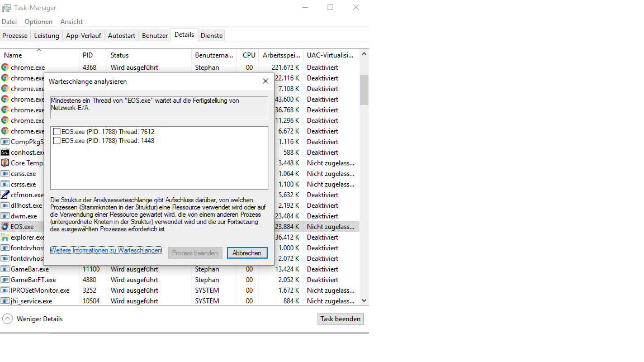Click the Task beenden button
The image size is (644, 362).
[x=340, y=319]
